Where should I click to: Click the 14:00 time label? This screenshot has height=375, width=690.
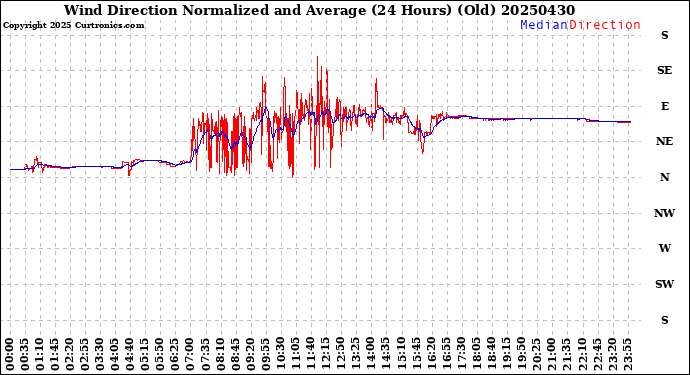click(371, 354)
